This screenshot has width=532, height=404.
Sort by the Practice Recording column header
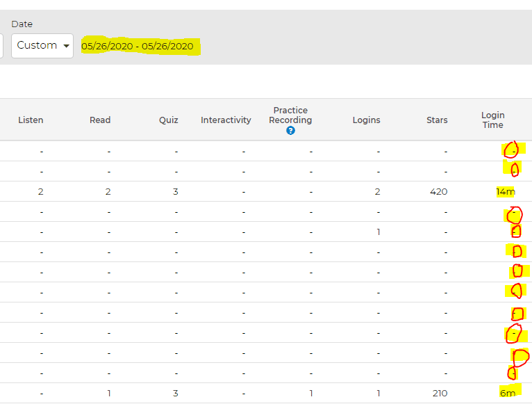290,115
